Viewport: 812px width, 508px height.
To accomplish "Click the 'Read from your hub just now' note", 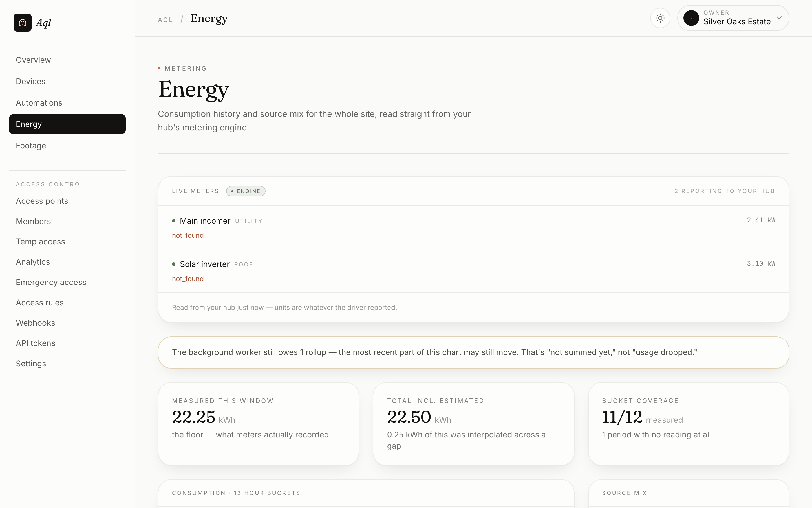I will 284,308.
